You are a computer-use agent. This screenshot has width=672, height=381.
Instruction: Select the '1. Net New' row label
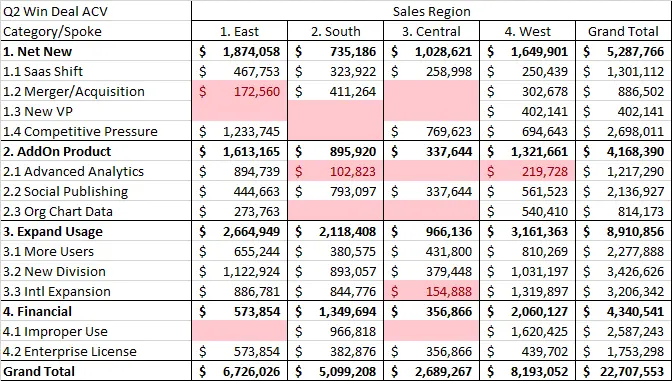pos(96,51)
